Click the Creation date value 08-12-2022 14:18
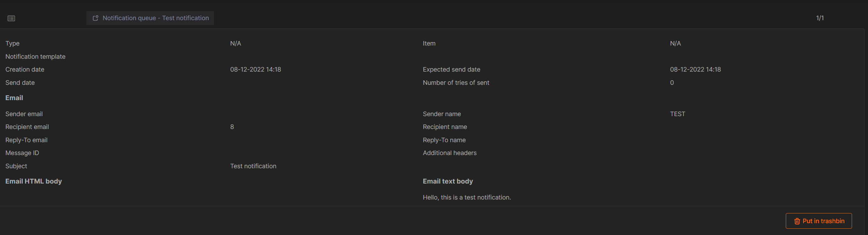Screen dimensions: 868x235 point(256,69)
